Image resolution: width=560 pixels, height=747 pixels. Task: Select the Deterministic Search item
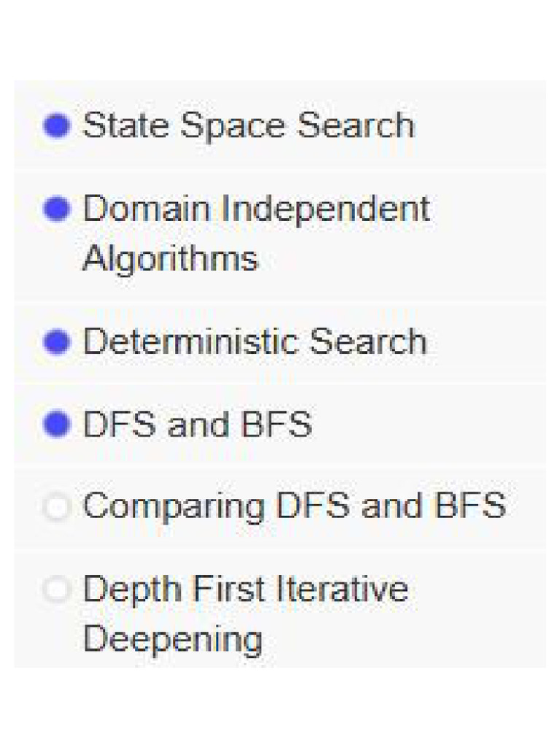tap(254, 342)
